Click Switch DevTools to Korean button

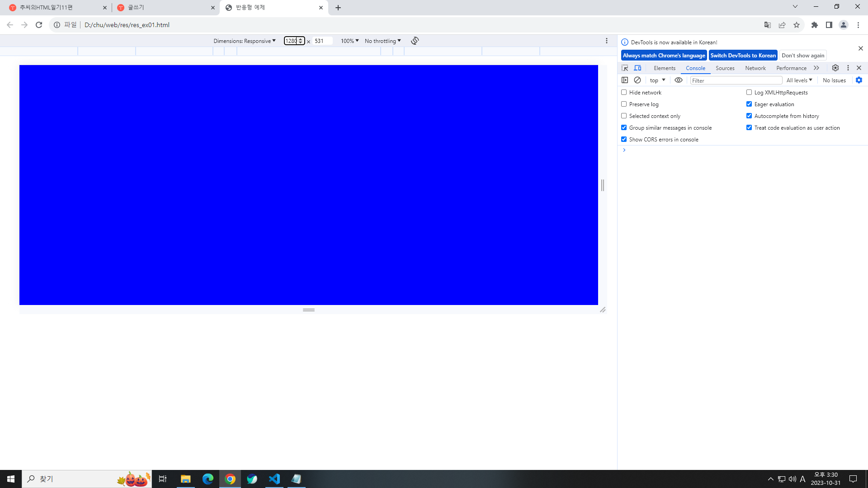[x=743, y=55]
